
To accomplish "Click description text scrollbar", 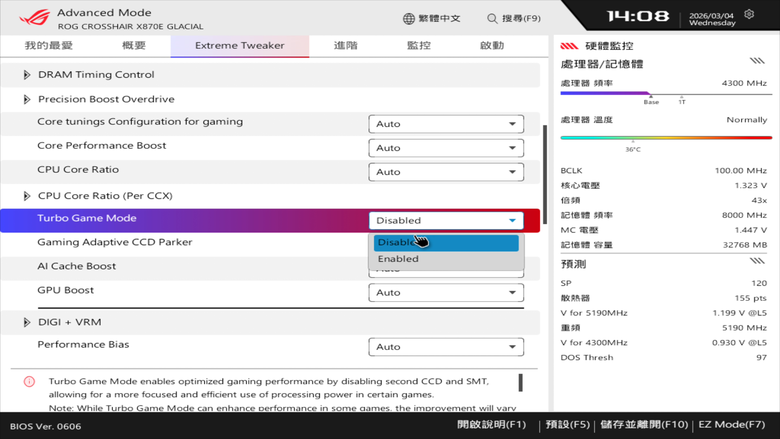I will click(x=520, y=383).
